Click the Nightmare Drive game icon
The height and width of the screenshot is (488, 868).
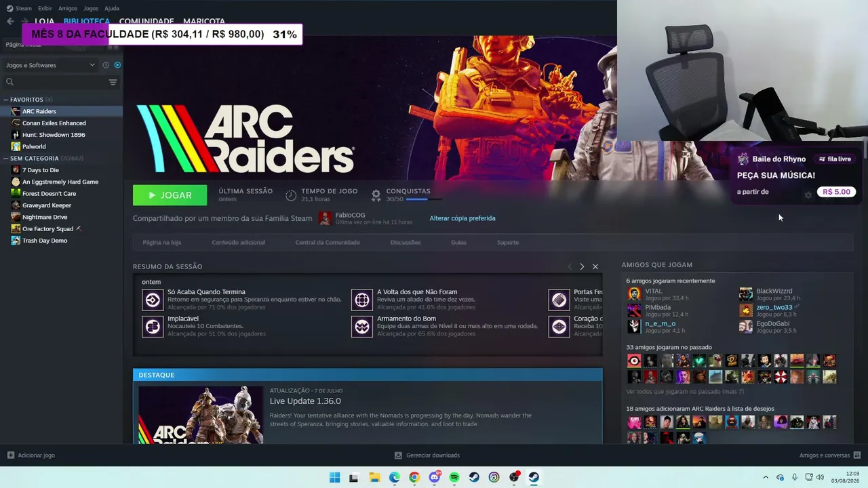16,217
